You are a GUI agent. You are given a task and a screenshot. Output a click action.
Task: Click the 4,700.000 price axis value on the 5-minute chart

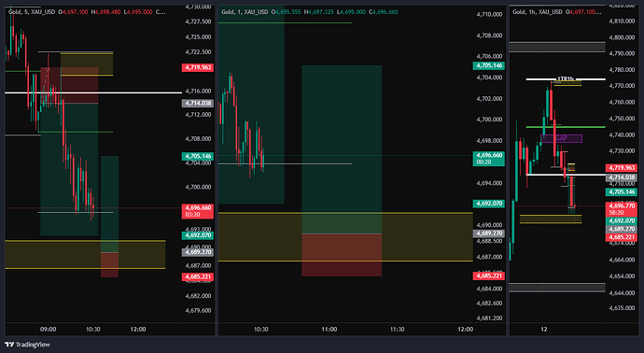click(x=199, y=187)
